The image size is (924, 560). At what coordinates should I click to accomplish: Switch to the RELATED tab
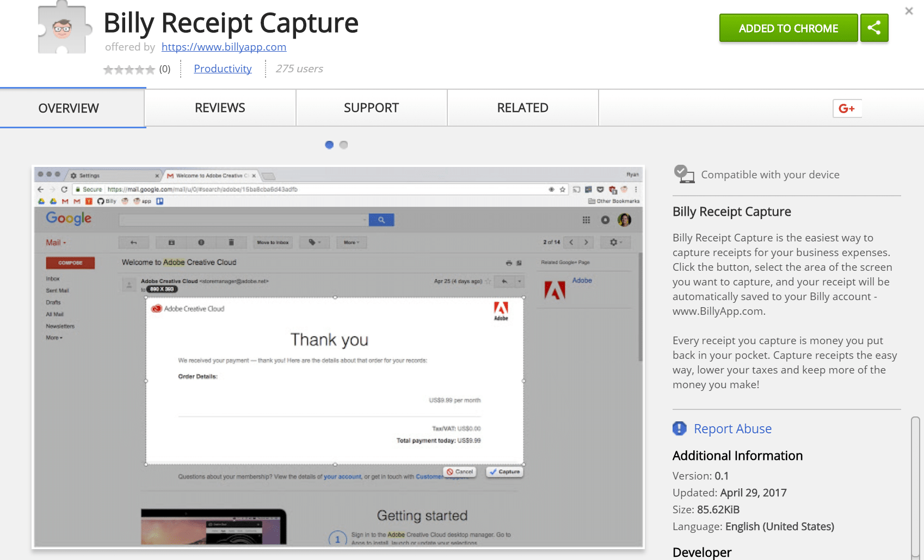coord(522,108)
